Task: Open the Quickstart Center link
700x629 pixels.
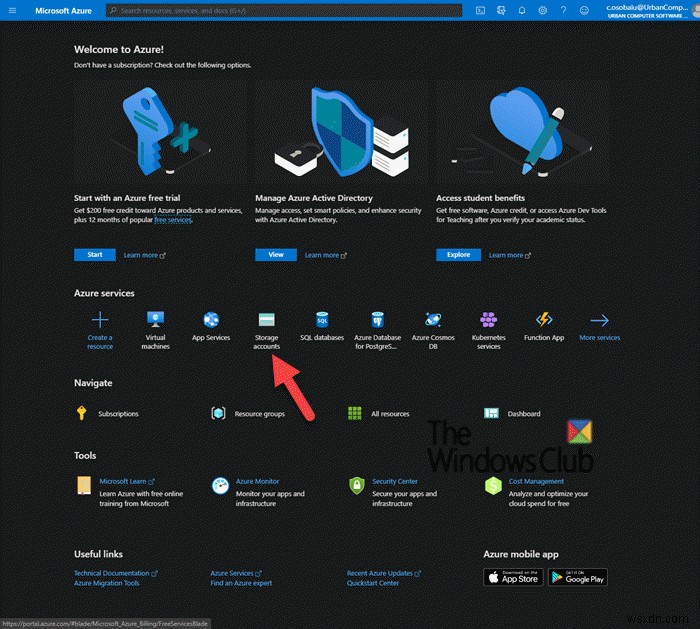Action: (373, 583)
